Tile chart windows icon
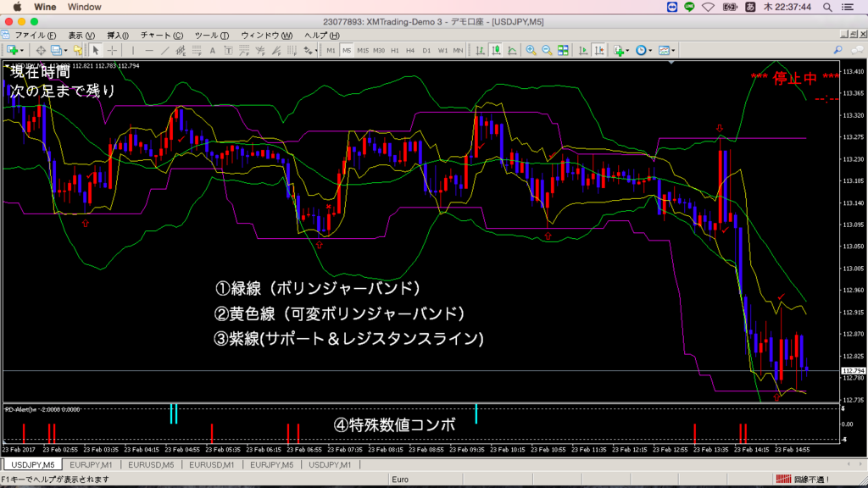Image resolution: width=868 pixels, height=488 pixels. point(563,50)
